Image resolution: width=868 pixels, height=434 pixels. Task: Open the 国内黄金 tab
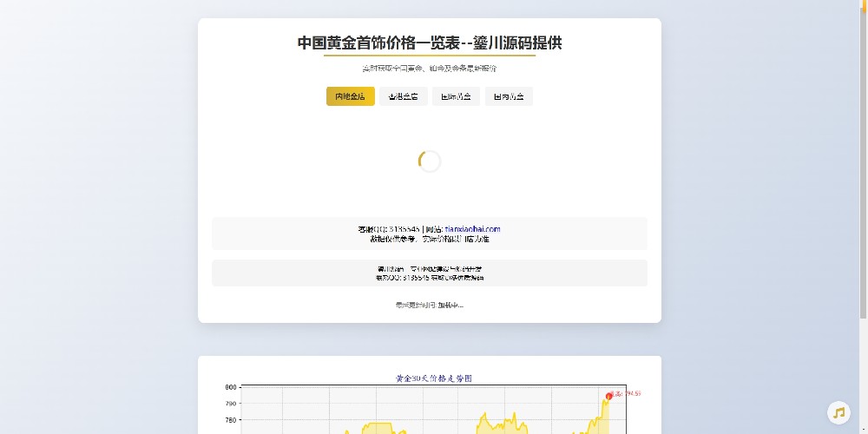[509, 96]
